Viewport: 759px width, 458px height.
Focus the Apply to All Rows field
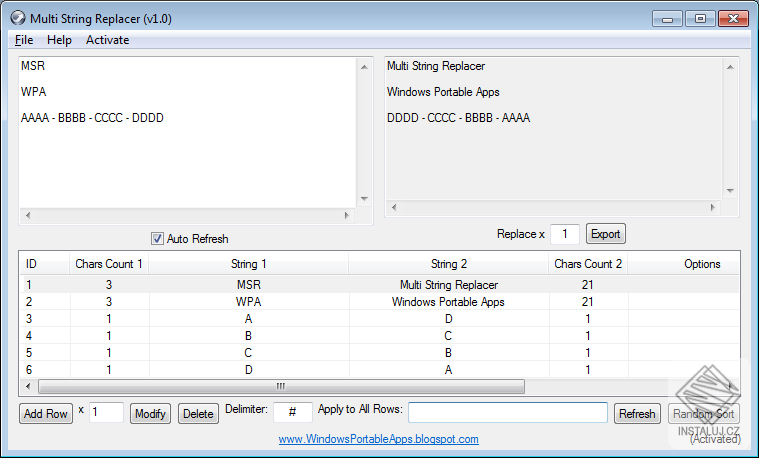click(507, 412)
